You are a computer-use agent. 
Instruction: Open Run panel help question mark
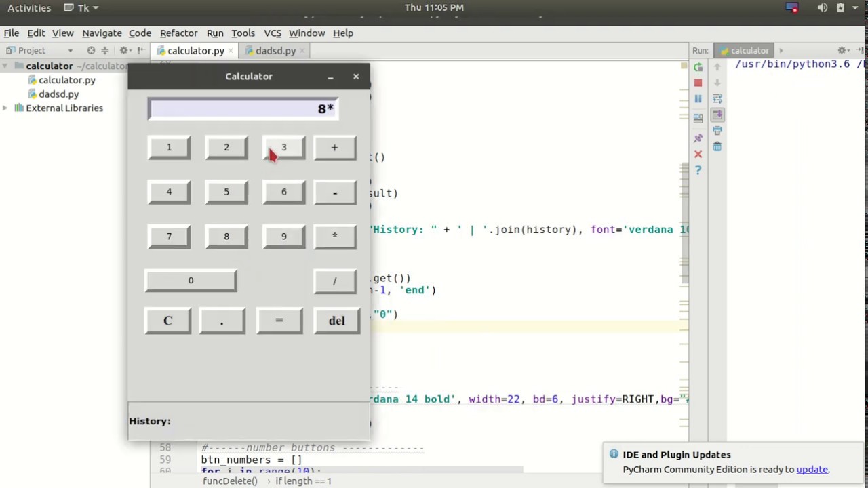click(698, 170)
